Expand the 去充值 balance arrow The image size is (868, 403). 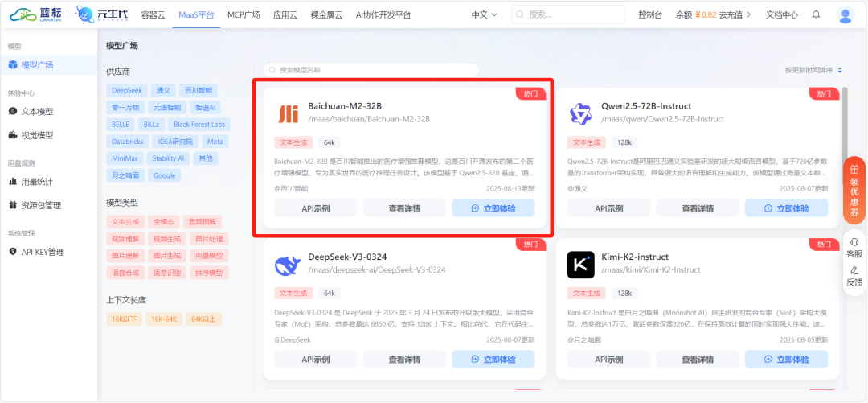(748, 15)
